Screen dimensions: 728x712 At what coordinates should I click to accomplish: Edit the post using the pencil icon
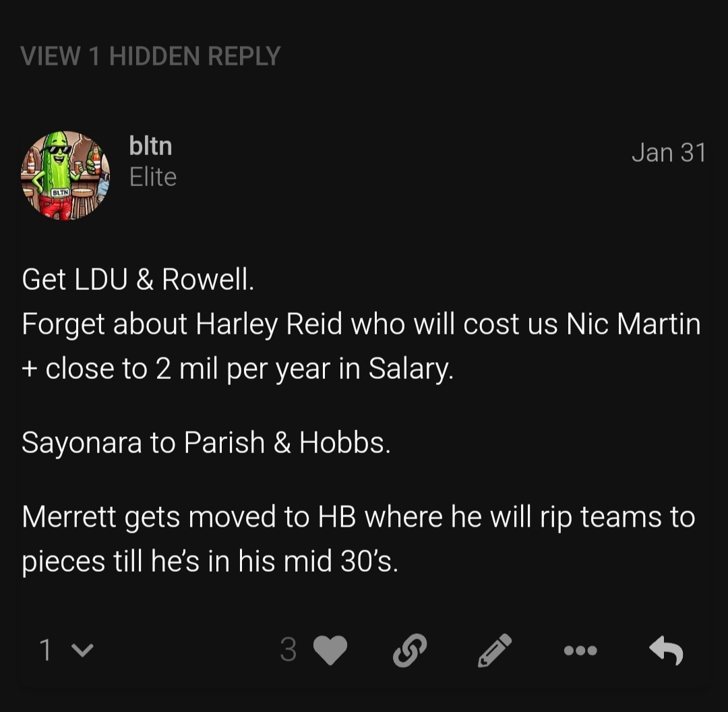[x=495, y=650]
